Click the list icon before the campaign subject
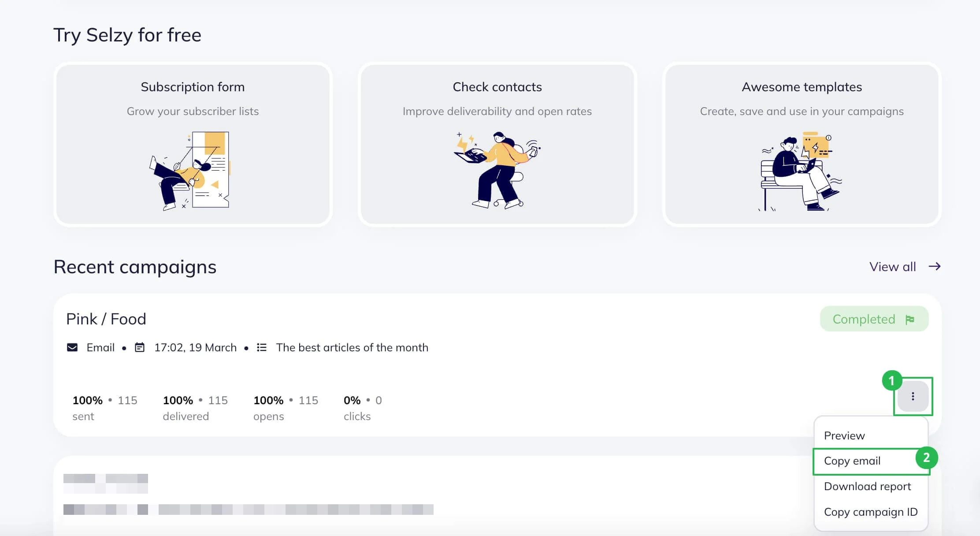The width and height of the screenshot is (980, 536). 262,347
